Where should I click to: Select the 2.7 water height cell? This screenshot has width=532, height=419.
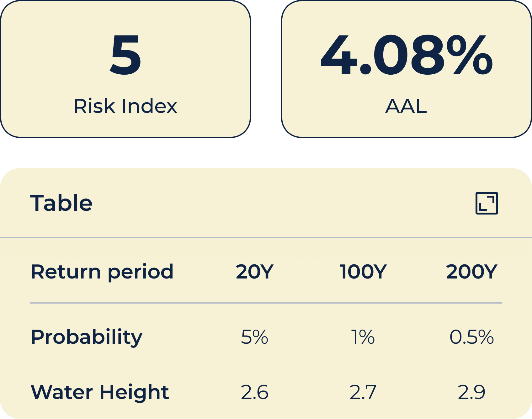tap(363, 392)
